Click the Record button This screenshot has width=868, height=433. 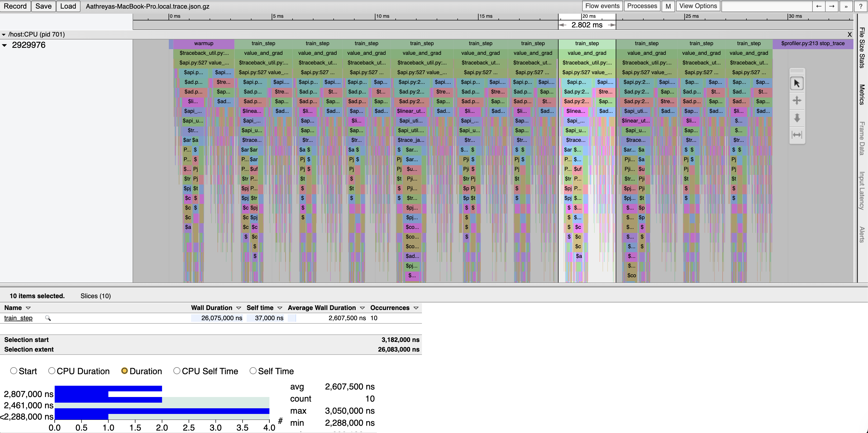tap(15, 6)
